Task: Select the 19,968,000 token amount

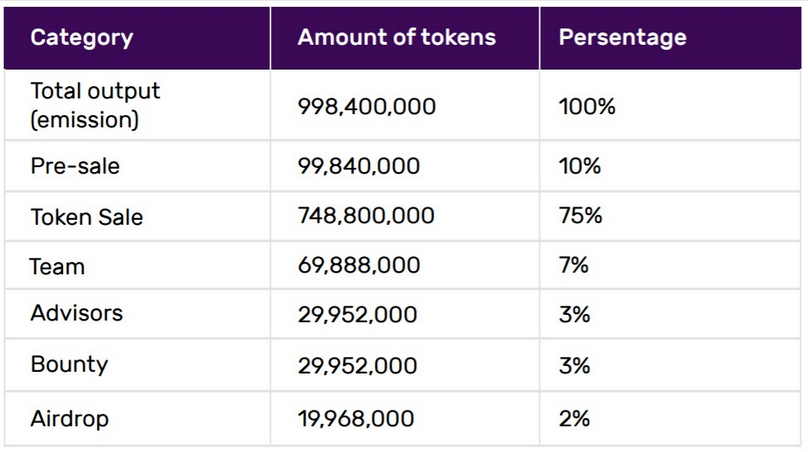Action: [356, 418]
